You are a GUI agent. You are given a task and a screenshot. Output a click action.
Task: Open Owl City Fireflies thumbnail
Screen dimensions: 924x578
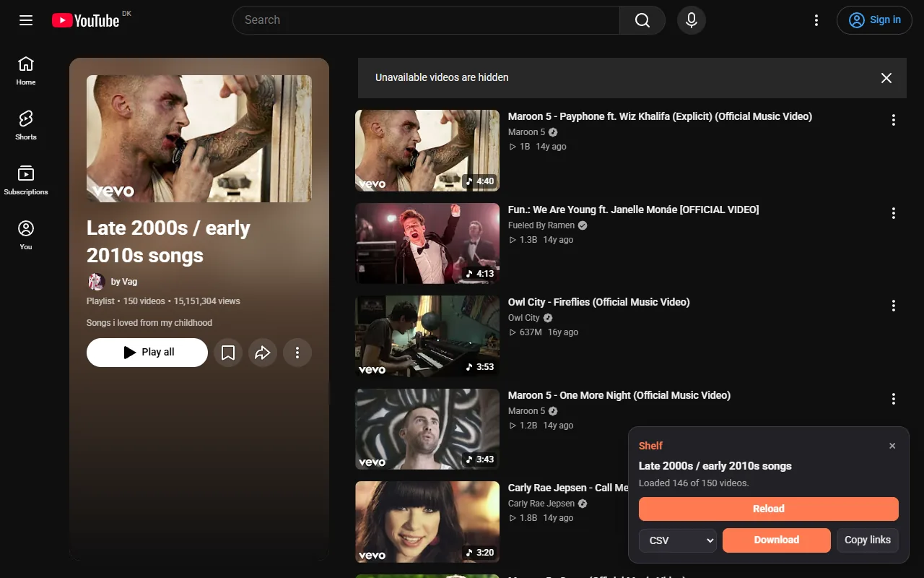click(427, 336)
